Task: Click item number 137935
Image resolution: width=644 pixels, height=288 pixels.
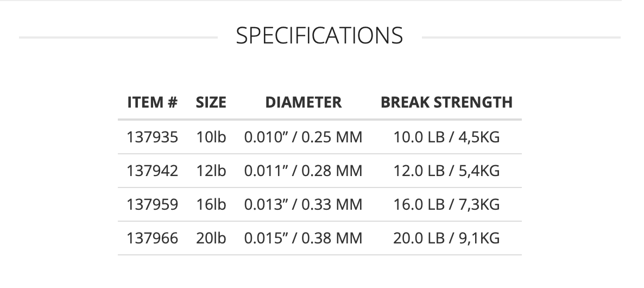Action: coord(153,137)
